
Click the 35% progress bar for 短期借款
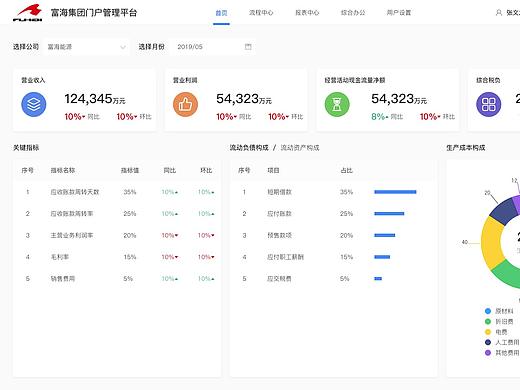tap(395, 192)
